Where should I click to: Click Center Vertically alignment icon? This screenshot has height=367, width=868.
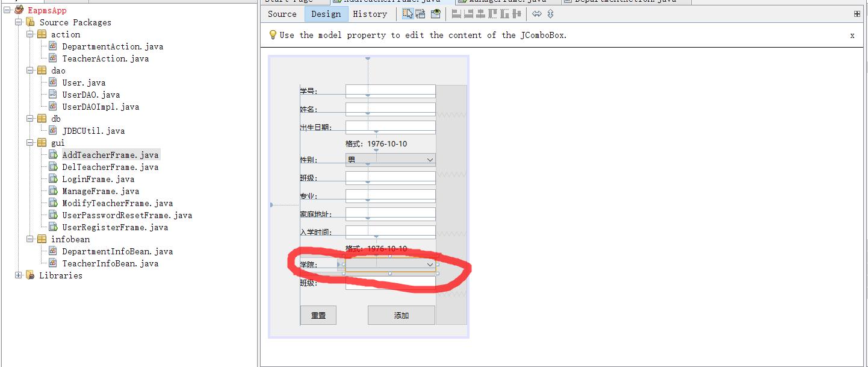pyautogui.click(x=516, y=14)
